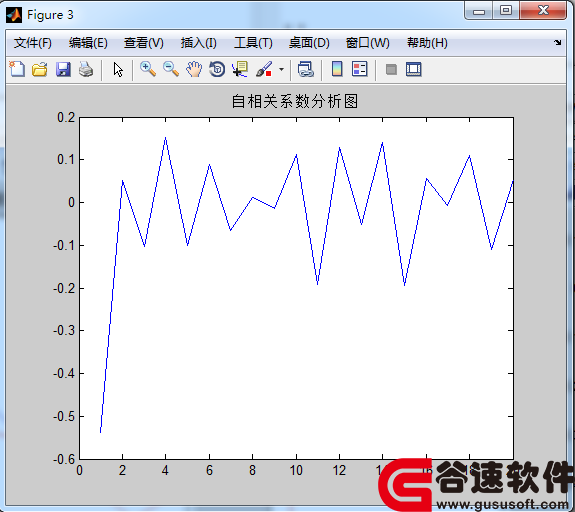Expand the brush color dropdown arrow
This screenshot has width=575, height=512.
281,69
